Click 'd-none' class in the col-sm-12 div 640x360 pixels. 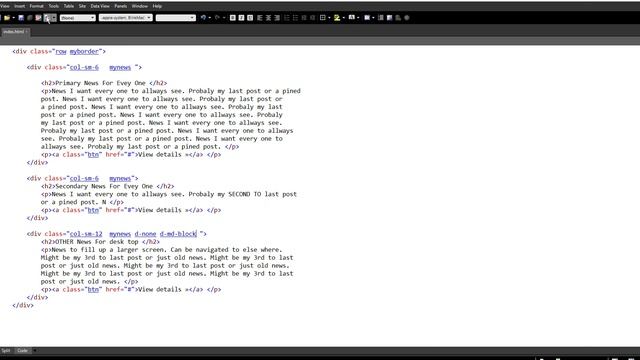coord(145,234)
